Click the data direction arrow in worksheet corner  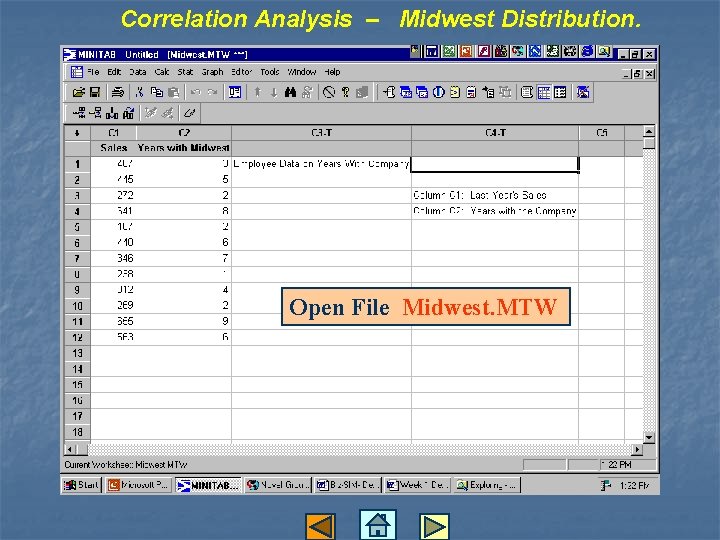[77, 133]
